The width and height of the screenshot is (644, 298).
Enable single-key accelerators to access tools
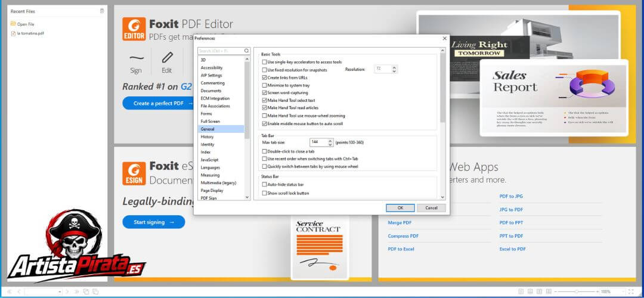click(265, 62)
